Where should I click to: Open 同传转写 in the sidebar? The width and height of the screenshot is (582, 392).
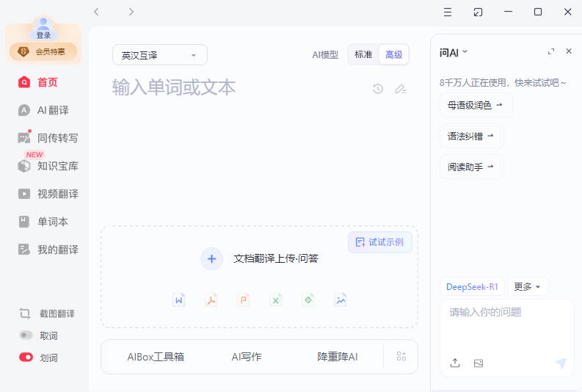[x=48, y=138]
